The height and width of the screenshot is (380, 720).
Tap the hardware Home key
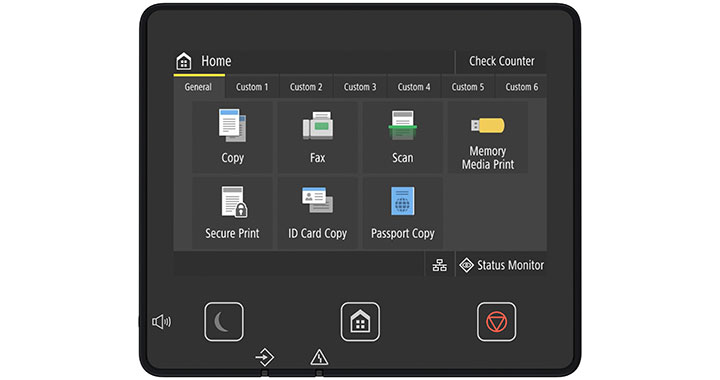[x=360, y=322]
